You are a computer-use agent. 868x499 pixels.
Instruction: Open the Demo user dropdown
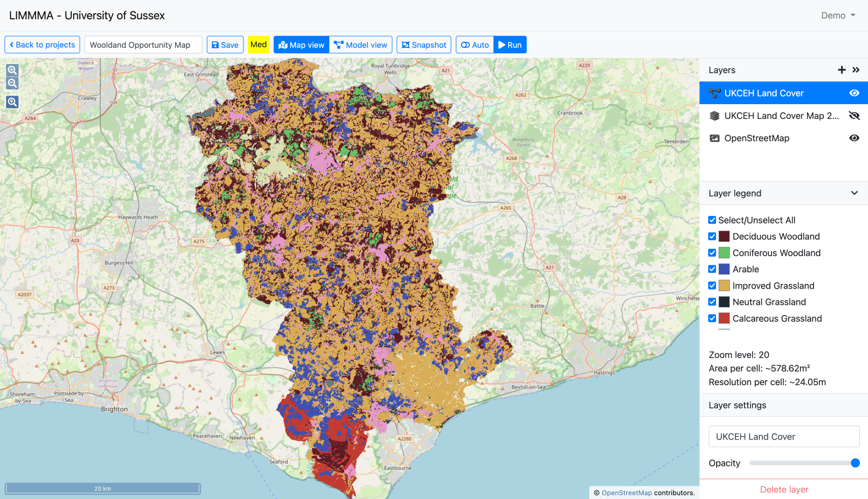click(838, 15)
